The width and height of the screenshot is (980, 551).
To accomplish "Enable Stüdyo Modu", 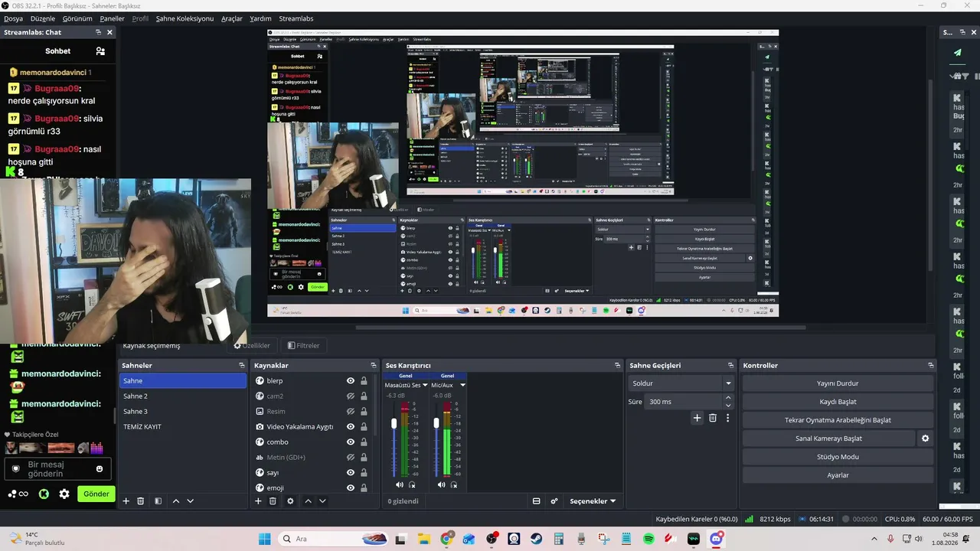I will (x=838, y=457).
